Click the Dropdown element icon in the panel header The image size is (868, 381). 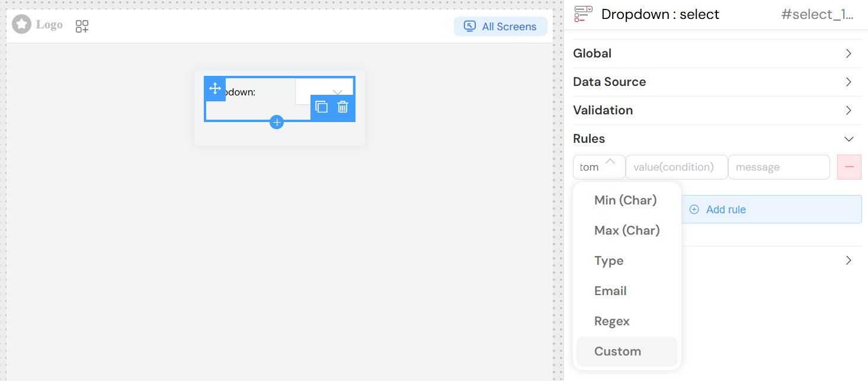tap(583, 14)
